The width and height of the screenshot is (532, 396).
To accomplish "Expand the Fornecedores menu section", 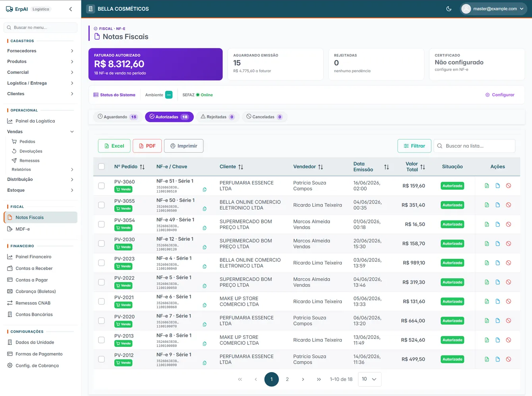I will coord(40,51).
